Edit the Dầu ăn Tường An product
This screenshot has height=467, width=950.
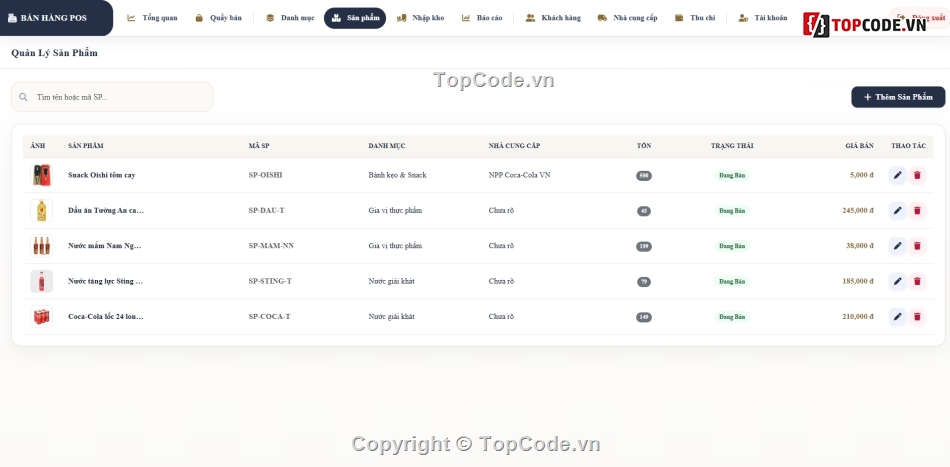point(897,211)
